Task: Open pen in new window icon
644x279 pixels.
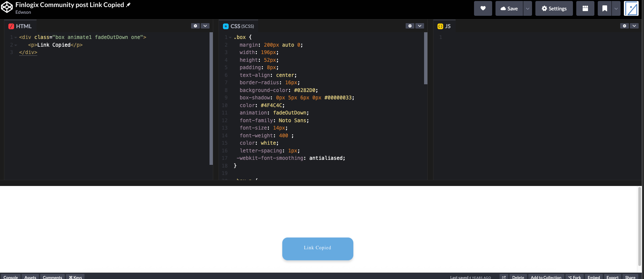Action: tap(504, 277)
